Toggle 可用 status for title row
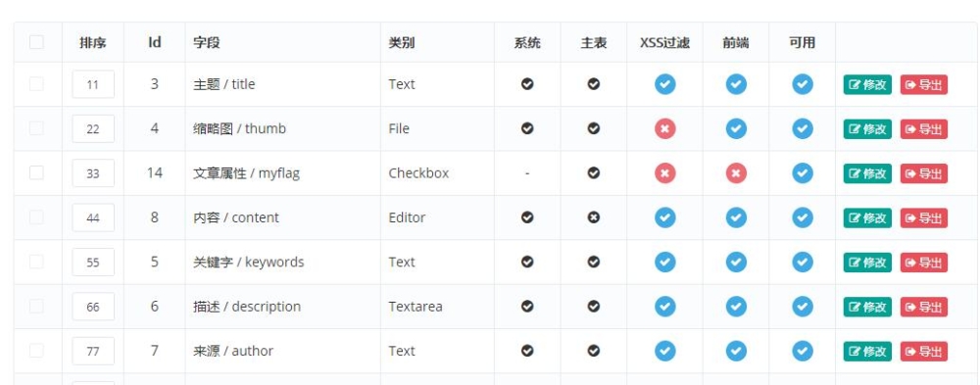 pos(803,84)
